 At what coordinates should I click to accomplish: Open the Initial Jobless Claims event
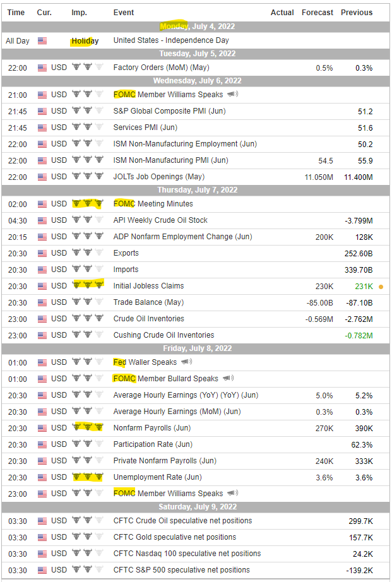pos(148,286)
